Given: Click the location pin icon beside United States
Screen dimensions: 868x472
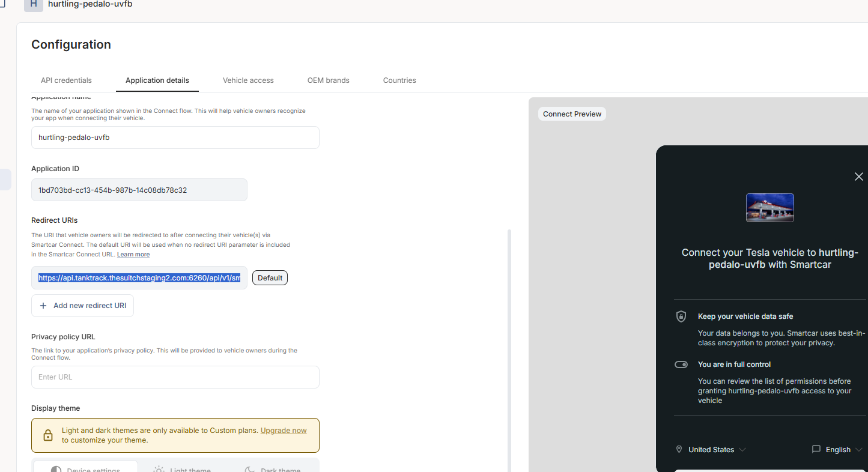Looking at the screenshot, I should [x=679, y=449].
